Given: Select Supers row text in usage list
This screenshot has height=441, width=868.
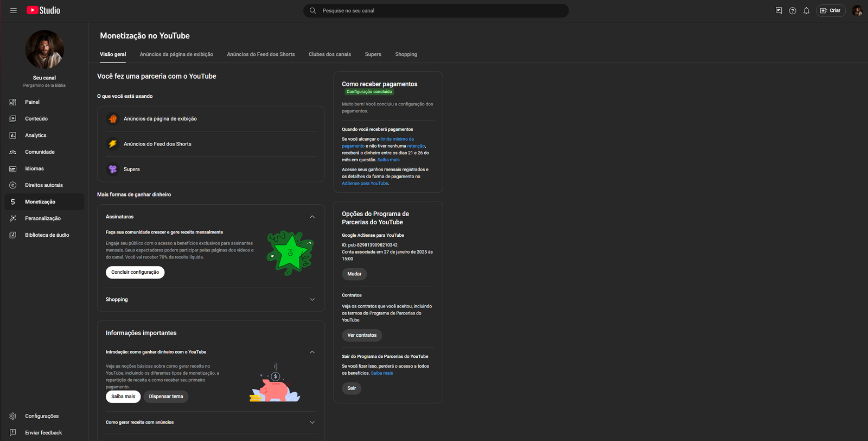Looking at the screenshot, I should tap(132, 169).
